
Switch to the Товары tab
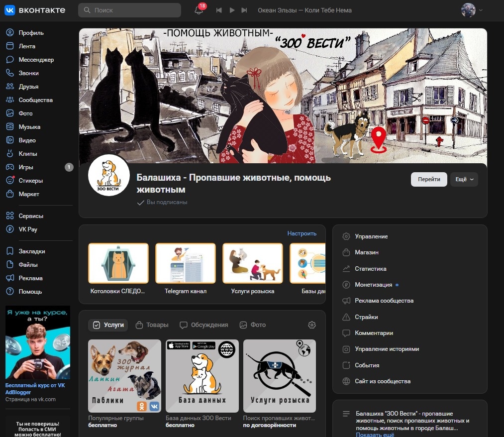coord(152,325)
